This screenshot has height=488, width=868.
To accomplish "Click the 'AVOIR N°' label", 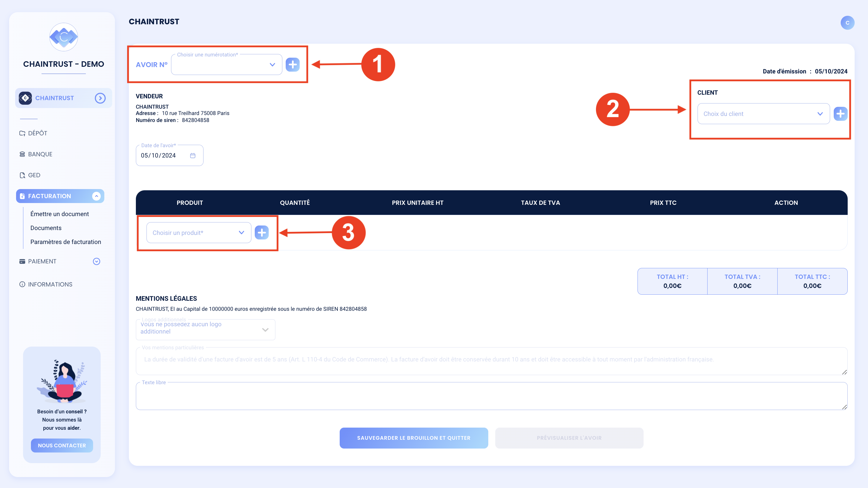I will coord(152,64).
